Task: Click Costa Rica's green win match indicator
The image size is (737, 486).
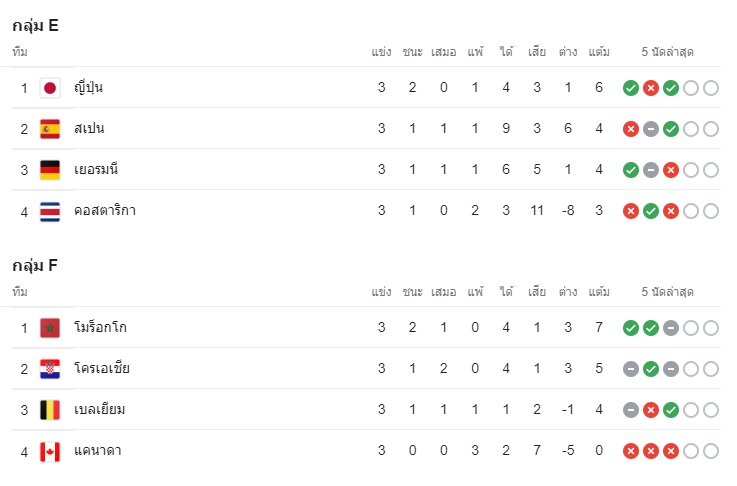Action: [651, 212]
